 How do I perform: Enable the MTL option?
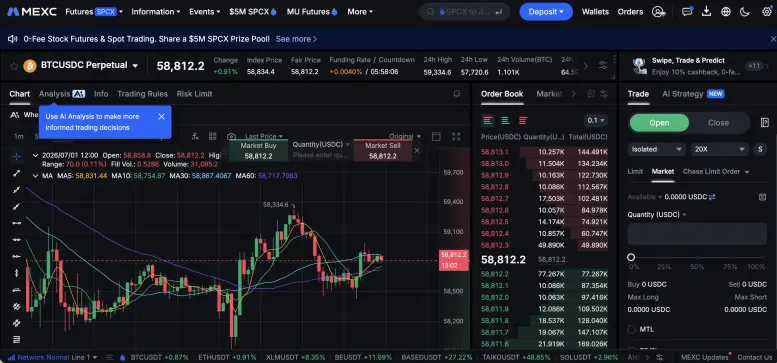(632, 329)
